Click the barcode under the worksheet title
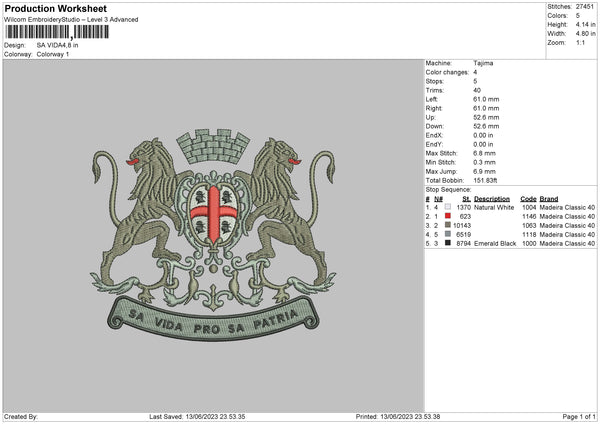This screenshot has width=600, height=424. [57, 32]
